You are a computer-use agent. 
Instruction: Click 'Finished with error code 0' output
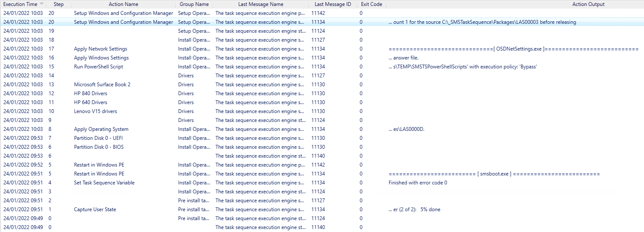point(418,183)
